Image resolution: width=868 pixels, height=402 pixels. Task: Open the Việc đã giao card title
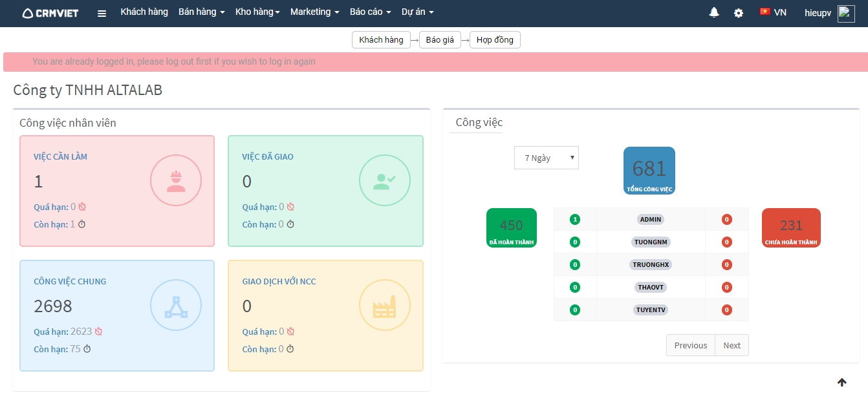(268, 156)
